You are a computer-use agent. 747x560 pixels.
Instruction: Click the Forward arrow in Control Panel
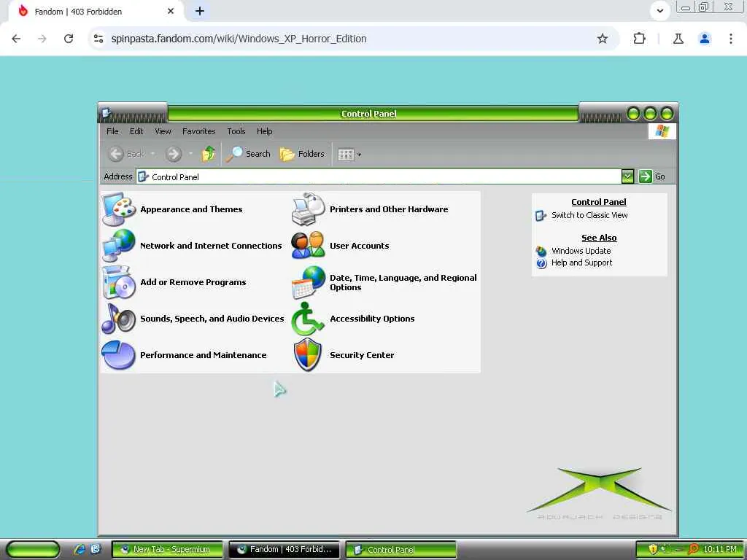click(x=174, y=154)
